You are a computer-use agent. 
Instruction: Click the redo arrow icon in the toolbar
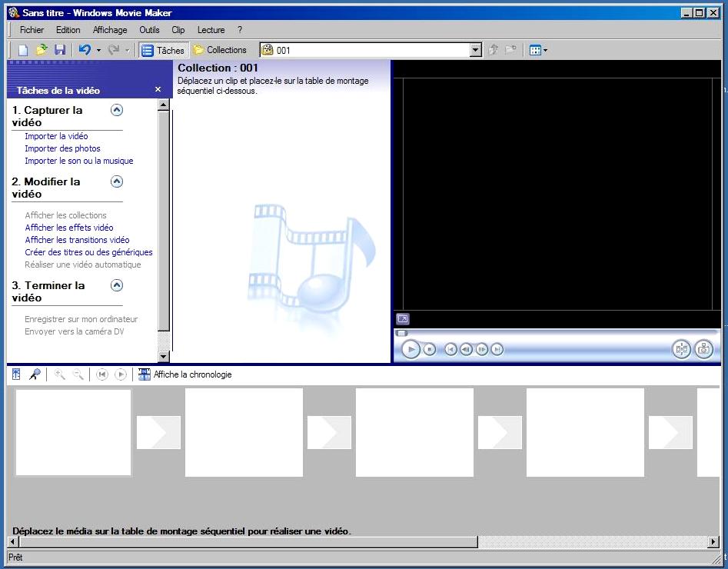point(114,50)
